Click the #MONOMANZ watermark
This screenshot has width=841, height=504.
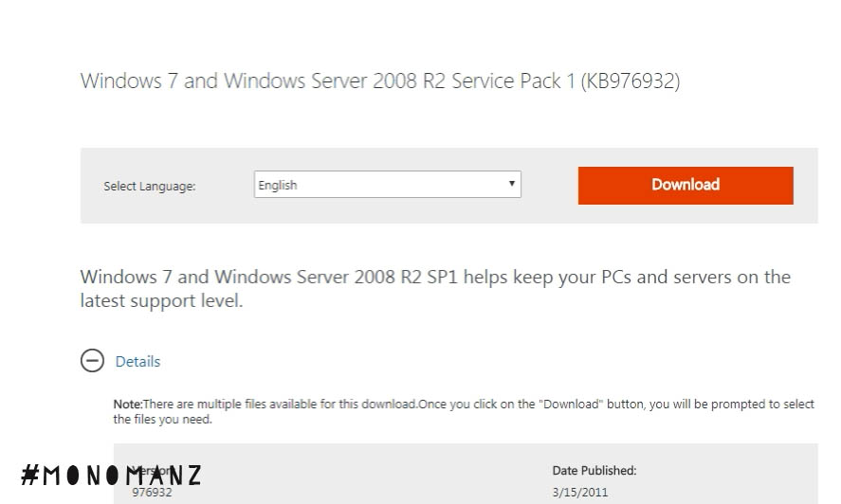pos(110,476)
